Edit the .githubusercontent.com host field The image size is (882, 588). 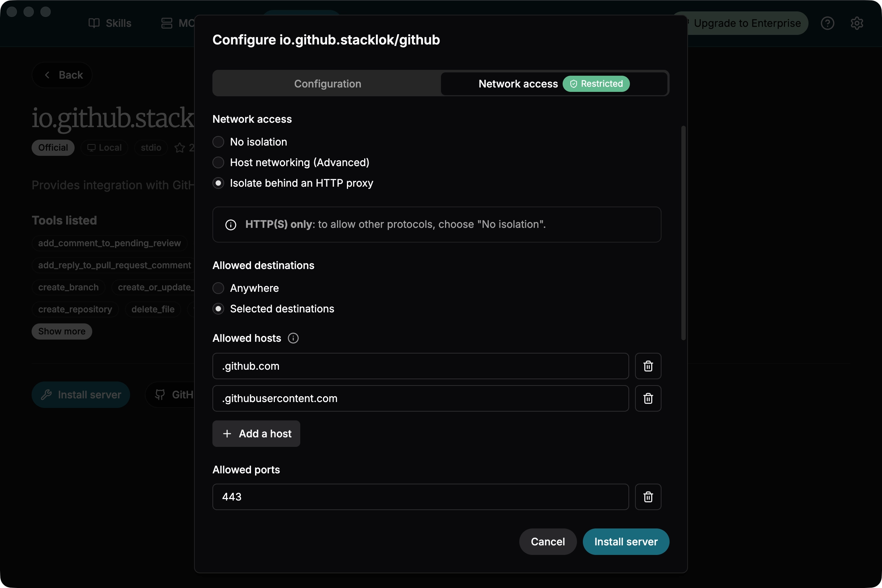420,398
